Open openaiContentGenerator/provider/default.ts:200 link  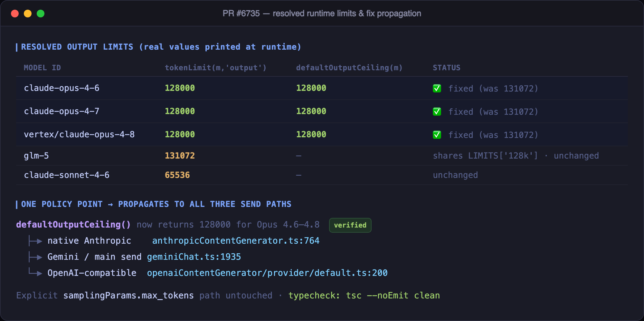[x=267, y=273]
